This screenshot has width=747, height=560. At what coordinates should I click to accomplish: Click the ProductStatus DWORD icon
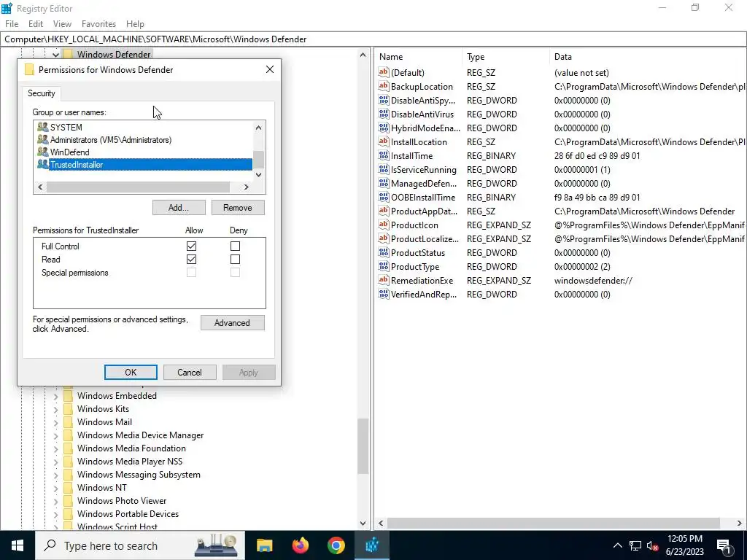(x=384, y=252)
